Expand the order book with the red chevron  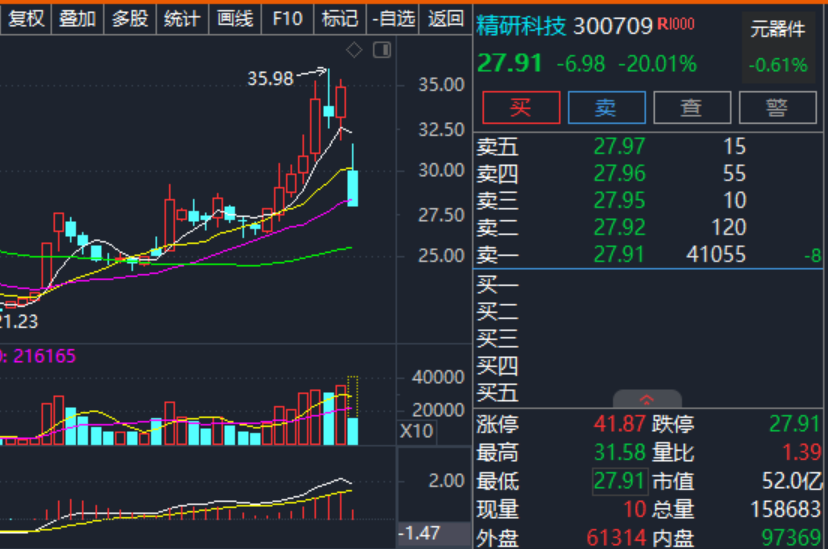(x=647, y=399)
